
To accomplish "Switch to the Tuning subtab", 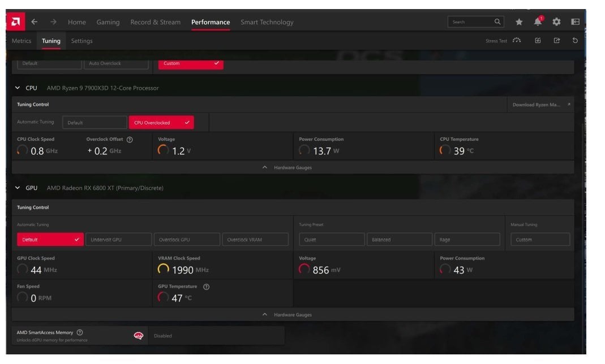I will pyautogui.click(x=51, y=41).
